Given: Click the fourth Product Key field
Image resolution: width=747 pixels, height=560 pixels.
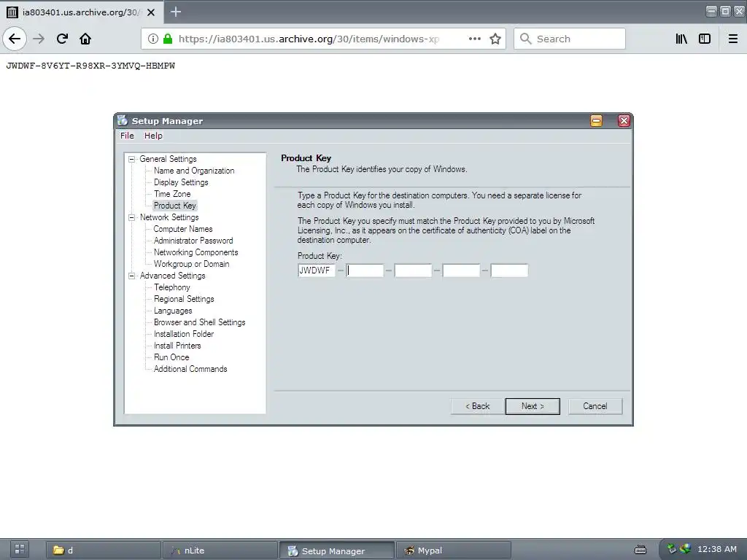Looking at the screenshot, I should tap(461, 271).
